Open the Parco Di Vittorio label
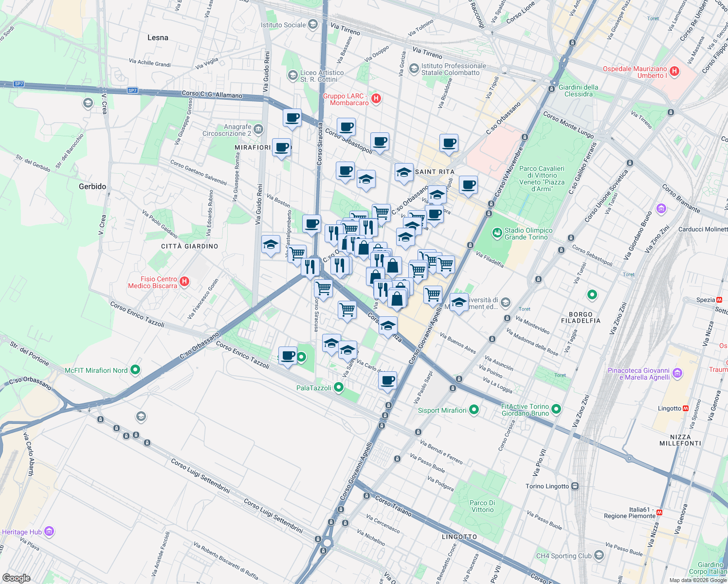 pyautogui.click(x=482, y=506)
